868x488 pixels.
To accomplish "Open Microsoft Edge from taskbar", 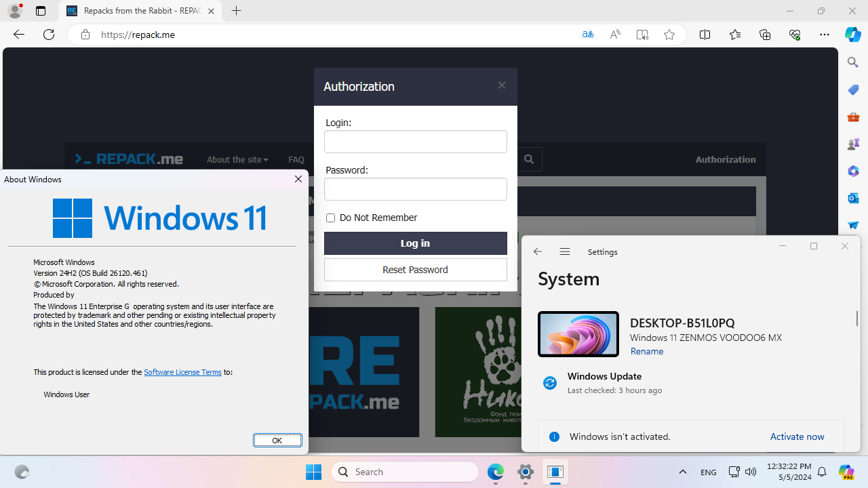I will (x=496, y=472).
